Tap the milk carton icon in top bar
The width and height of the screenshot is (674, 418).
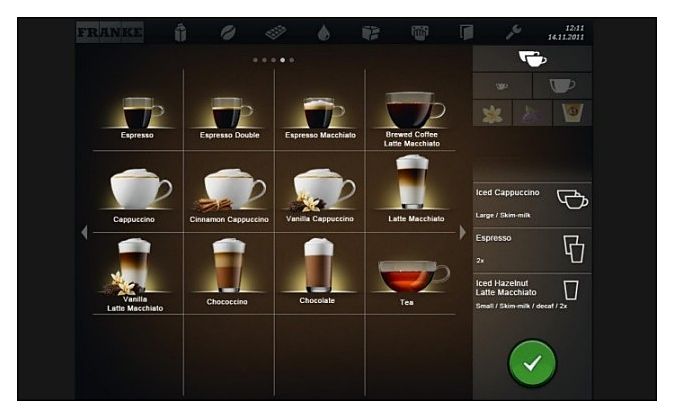tap(181, 33)
